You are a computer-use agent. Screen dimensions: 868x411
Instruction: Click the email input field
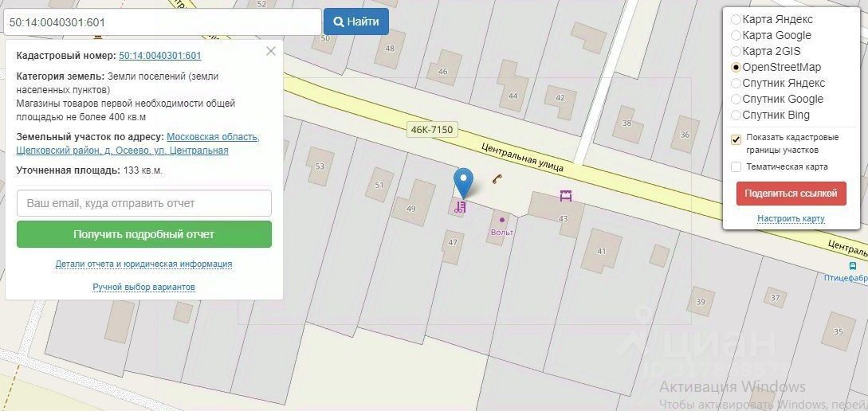click(x=144, y=203)
